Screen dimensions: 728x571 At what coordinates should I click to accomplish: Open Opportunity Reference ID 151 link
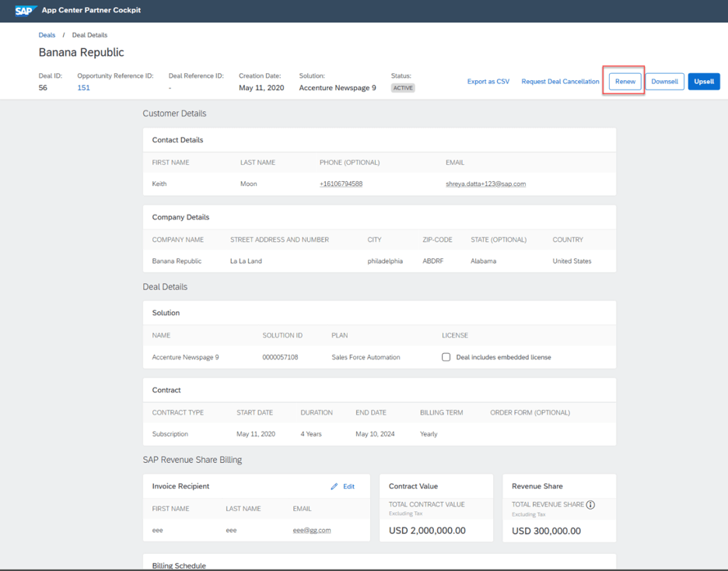click(x=83, y=88)
